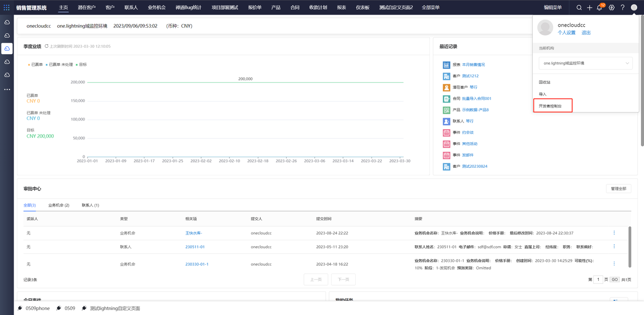Click the 已赢单 legend marker in chart

click(29, 64)
